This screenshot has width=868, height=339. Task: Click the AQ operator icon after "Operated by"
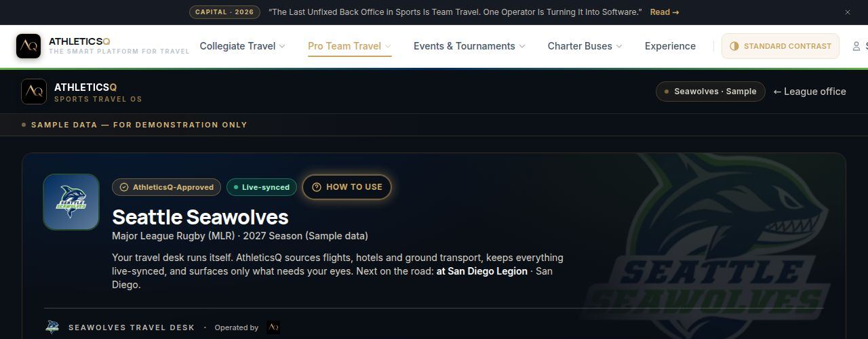[273, 327]
